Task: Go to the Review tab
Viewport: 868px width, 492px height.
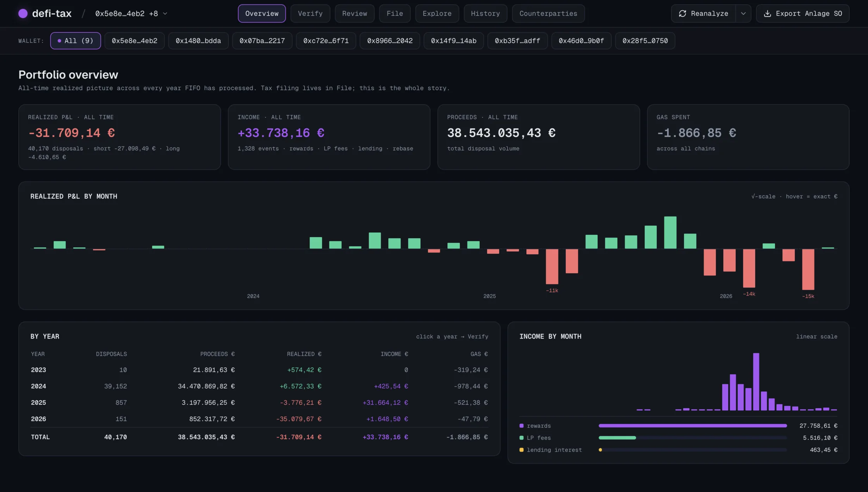Action: [355, 14]
